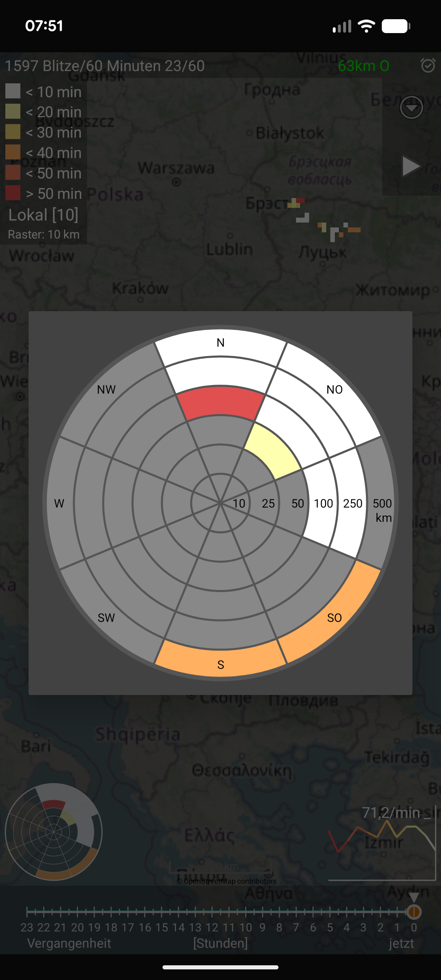Tap the Wi-Fi status icon
The image size is (441, 980).
tap(366, 26)
